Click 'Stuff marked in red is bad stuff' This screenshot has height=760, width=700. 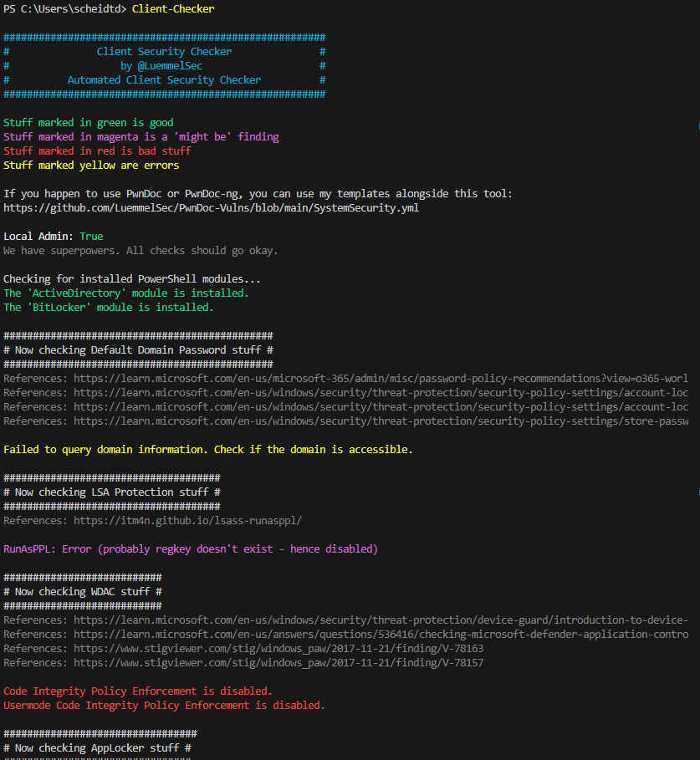tap(97, 150)
